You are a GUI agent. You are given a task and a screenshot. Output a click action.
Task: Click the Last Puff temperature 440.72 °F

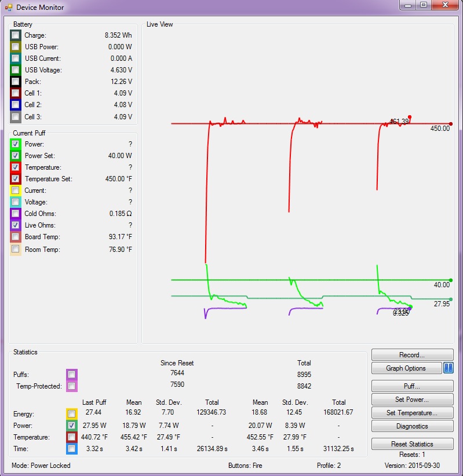[94, 437]
